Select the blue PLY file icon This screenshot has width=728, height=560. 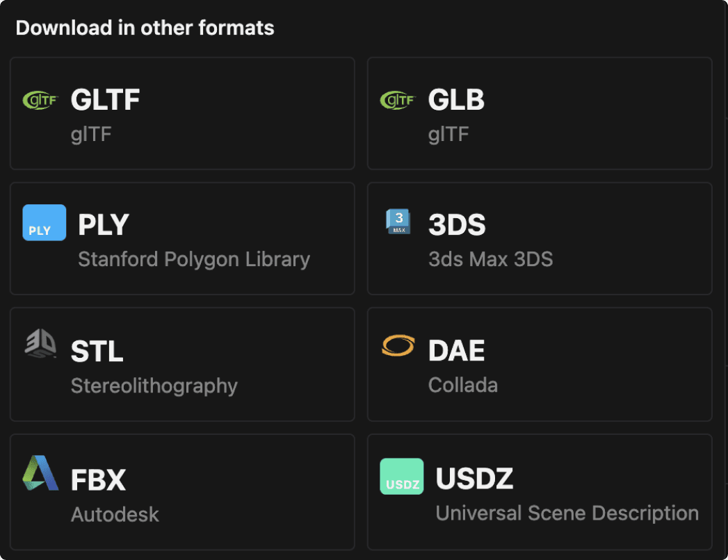coord(44,223)
